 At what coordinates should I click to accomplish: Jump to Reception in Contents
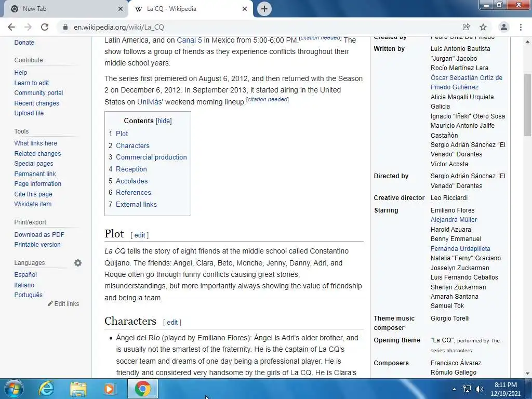click(131, 169)
